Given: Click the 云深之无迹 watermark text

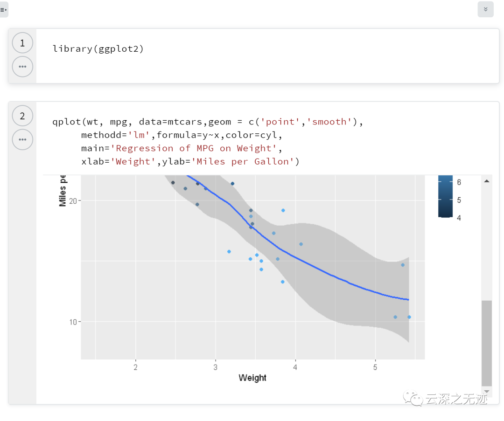Looking at the screenshot, I should click(x=456, y=399).
